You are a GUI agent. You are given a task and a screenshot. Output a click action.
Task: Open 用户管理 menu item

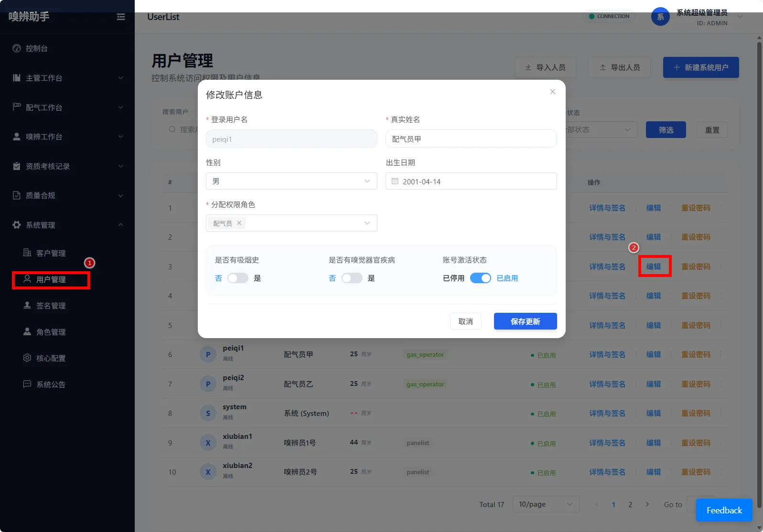(51, 279)
